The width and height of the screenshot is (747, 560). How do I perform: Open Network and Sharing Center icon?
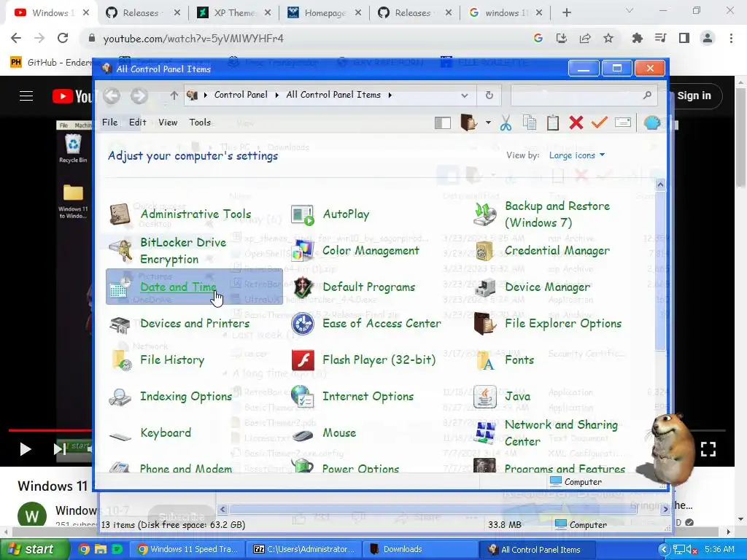tap(484, 433)
